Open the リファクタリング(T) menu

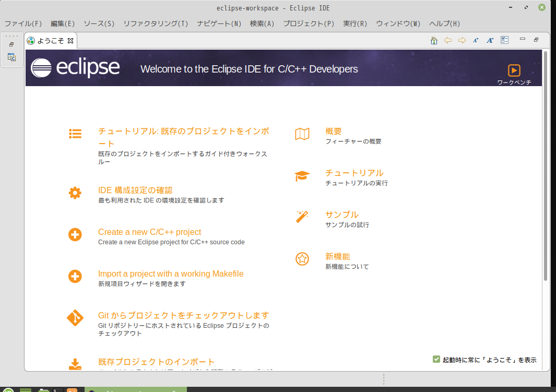(156, 23)
